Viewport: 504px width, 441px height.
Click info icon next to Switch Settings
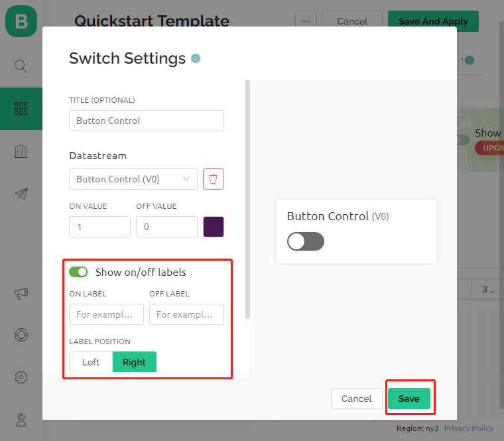tap(196, 58)
